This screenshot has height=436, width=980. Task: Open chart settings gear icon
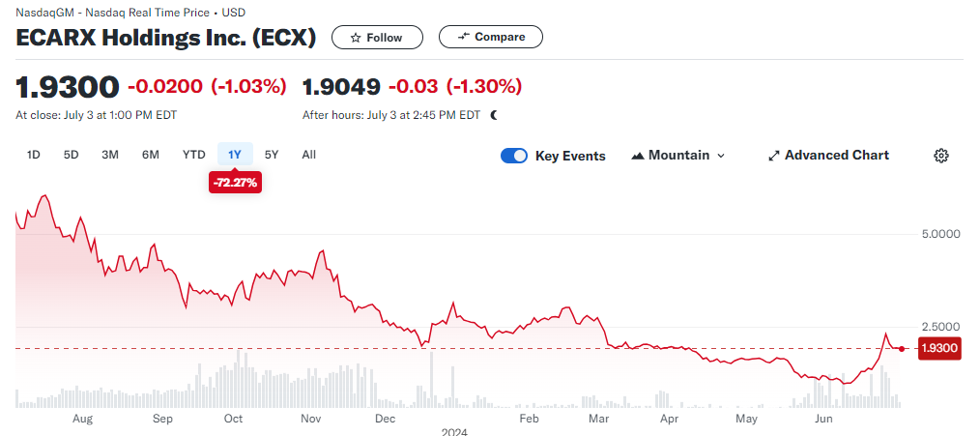[x=941, y=156]
